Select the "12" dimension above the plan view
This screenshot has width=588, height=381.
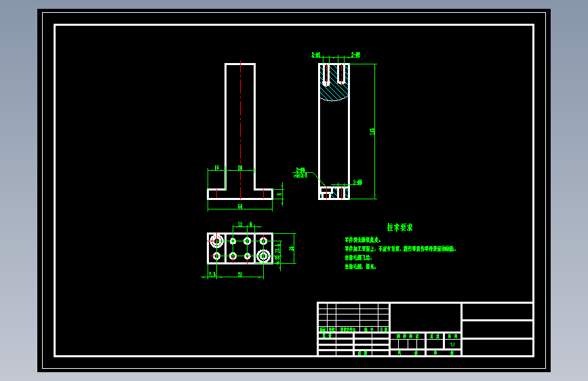pyautogui.click(x=240, y=224)
